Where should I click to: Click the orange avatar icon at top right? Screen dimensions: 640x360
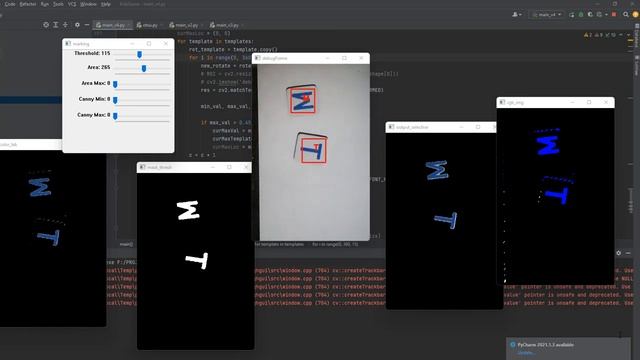pyautogui.click(x=636, y=15)
